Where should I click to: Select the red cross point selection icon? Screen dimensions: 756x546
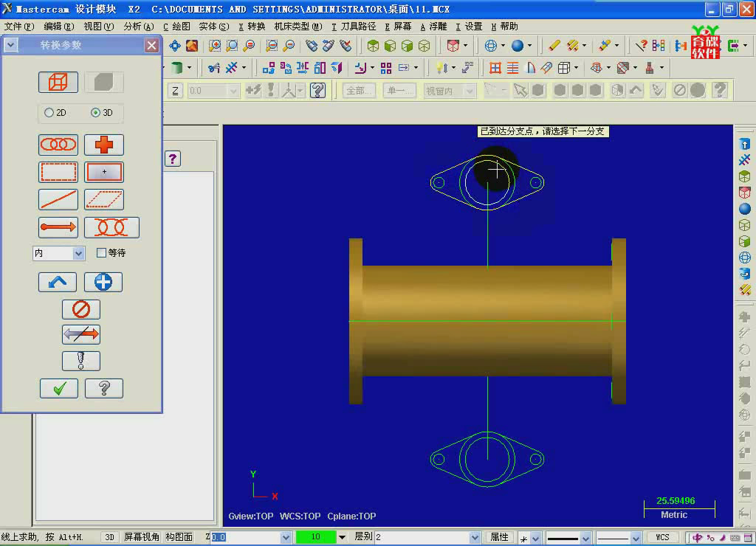click(103, 145)
